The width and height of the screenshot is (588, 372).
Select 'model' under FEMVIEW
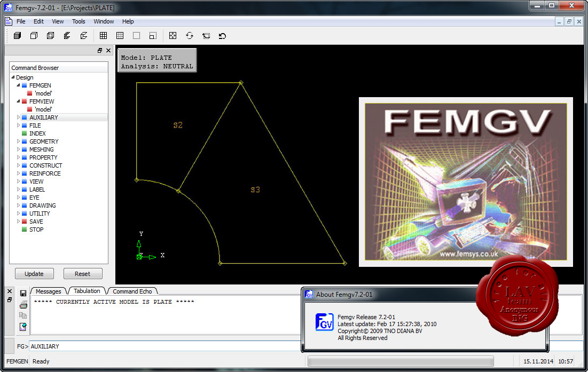click(43, 109)
